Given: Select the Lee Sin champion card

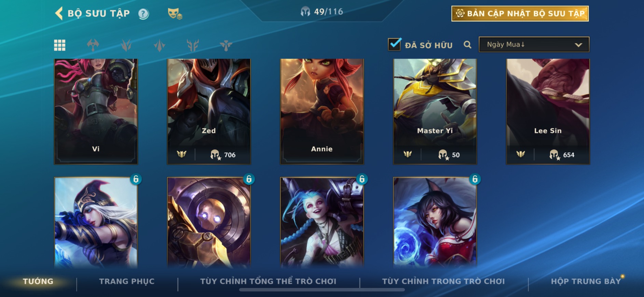Looking at the screenshot, I should click(x=548, y=111).
